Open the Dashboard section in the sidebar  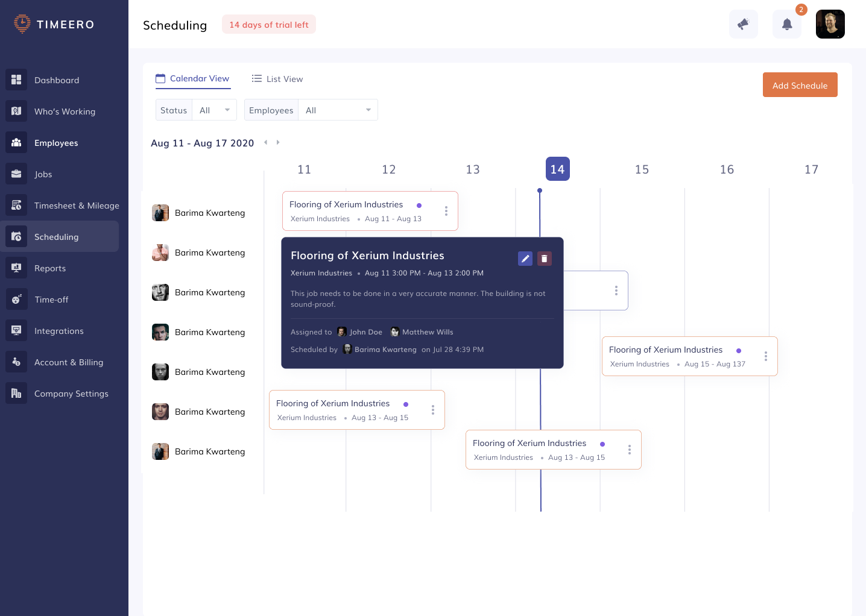click(x=57, y=80)
